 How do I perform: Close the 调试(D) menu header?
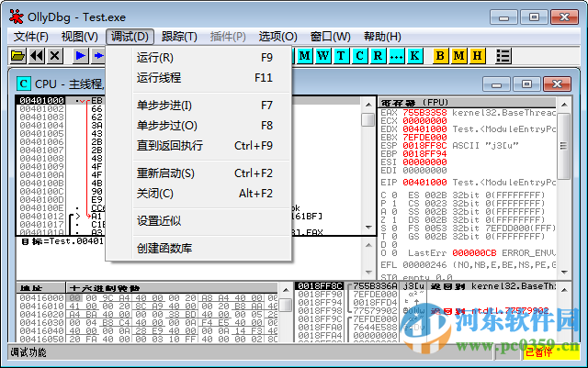(130, 37)
